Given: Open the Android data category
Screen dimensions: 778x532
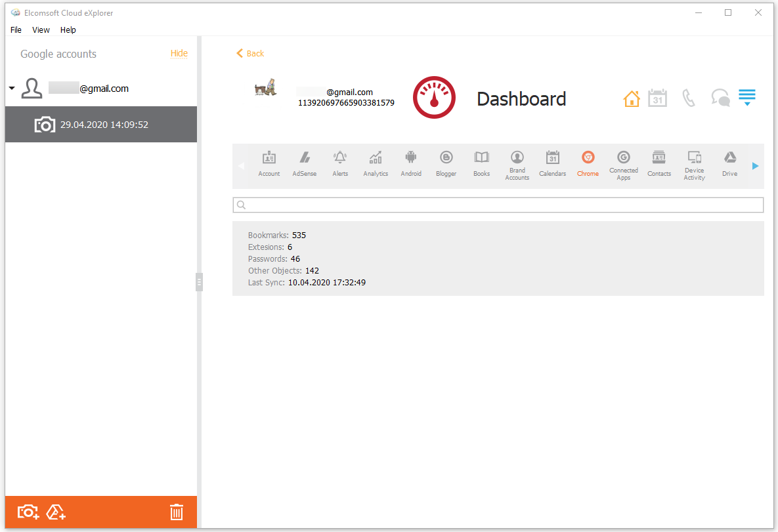Looking at the screenshot, I should [410, 164].
